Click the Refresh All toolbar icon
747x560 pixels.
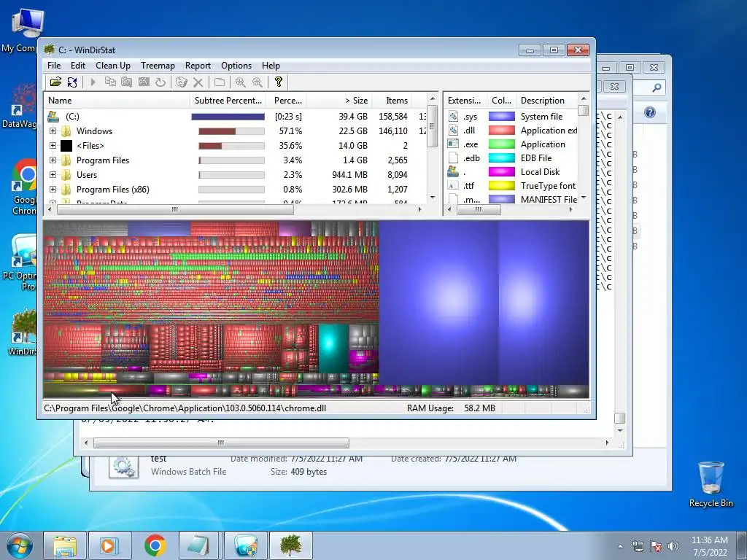(x=72, y=82)
